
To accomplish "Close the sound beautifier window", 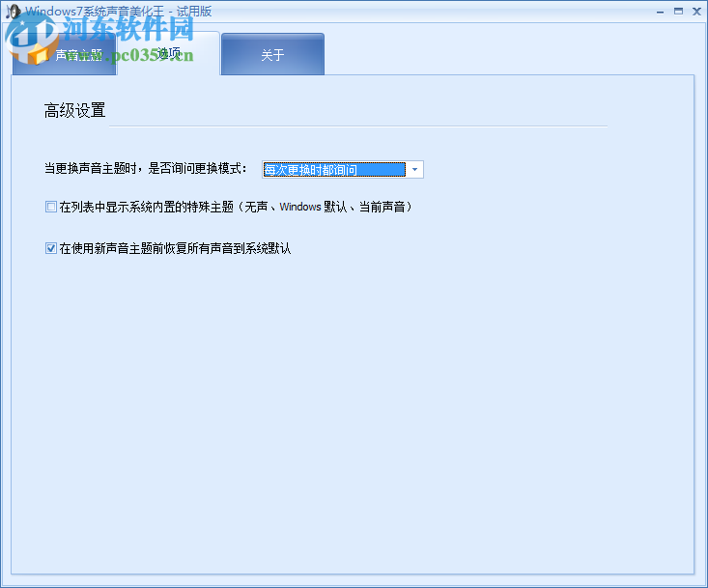I will 696,12.
